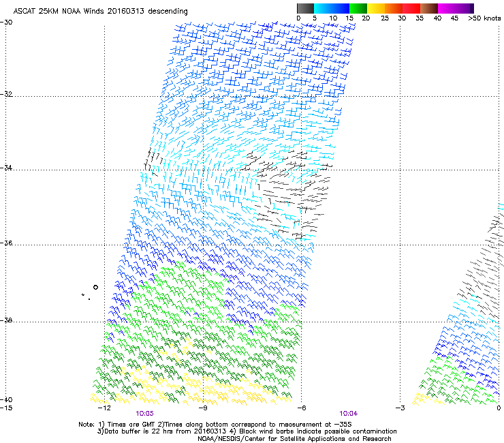Screen dimensions: 504x443
Task: Click the '35' label on the color scale
Action: tap(420, 18)
